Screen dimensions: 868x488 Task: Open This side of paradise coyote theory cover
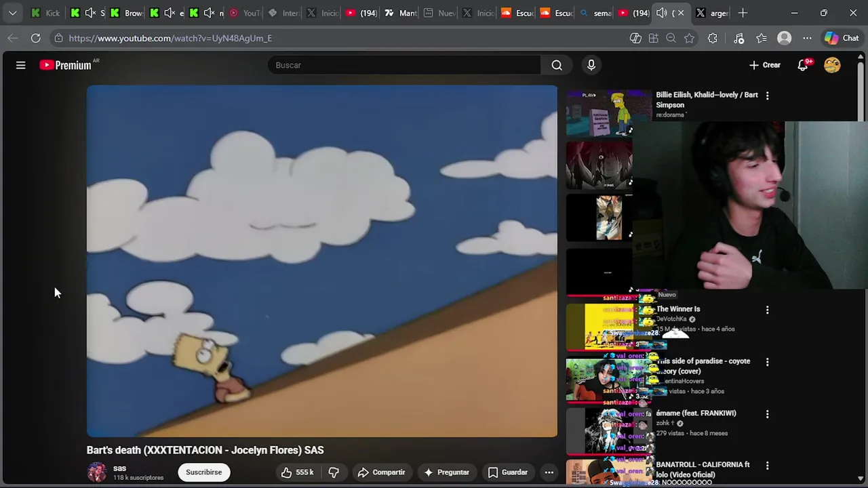[x=703, y=366]
